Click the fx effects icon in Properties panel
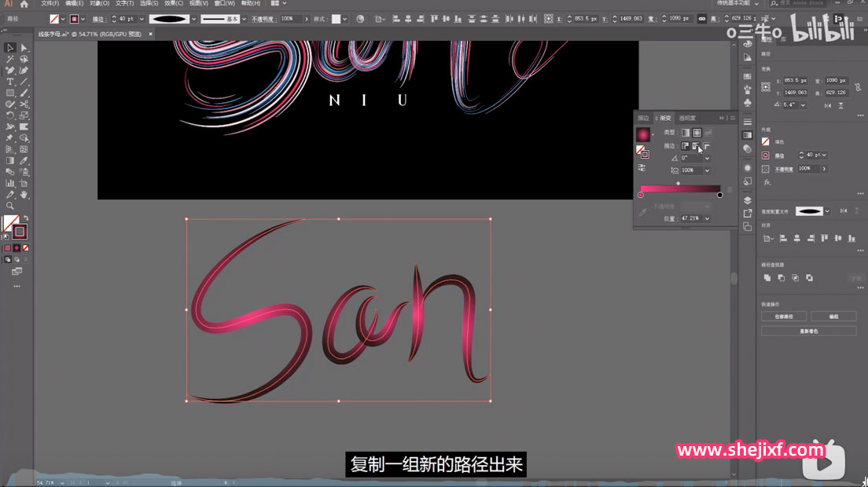 pyautogui.click(x=767, y=181)
